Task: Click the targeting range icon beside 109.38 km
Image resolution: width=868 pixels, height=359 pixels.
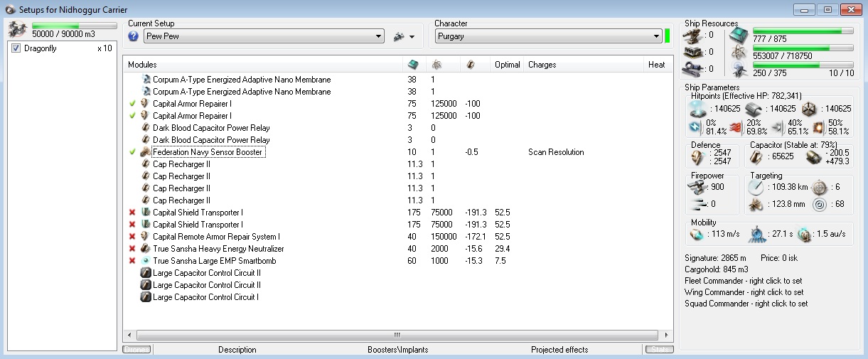Action: click(x=756, y=188)
